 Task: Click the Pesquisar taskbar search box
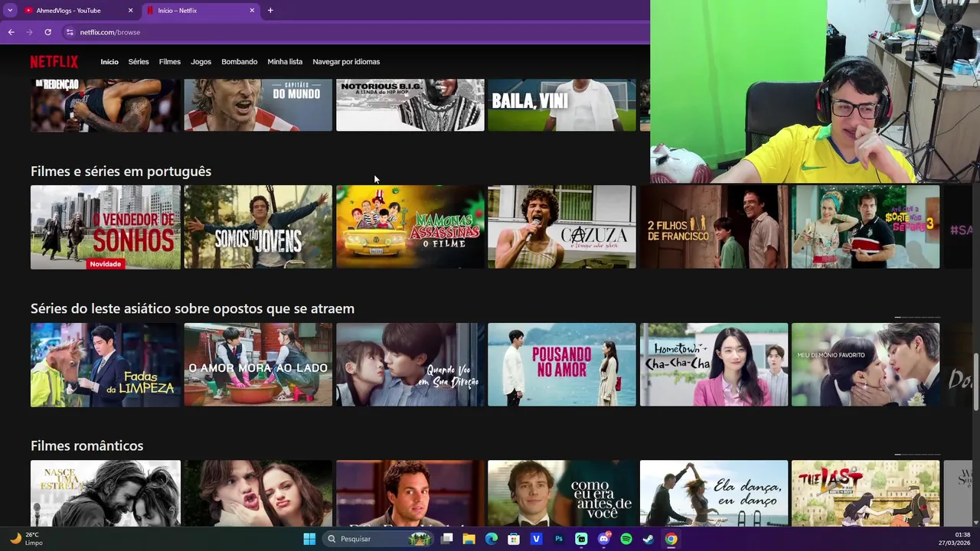[378, 539]
